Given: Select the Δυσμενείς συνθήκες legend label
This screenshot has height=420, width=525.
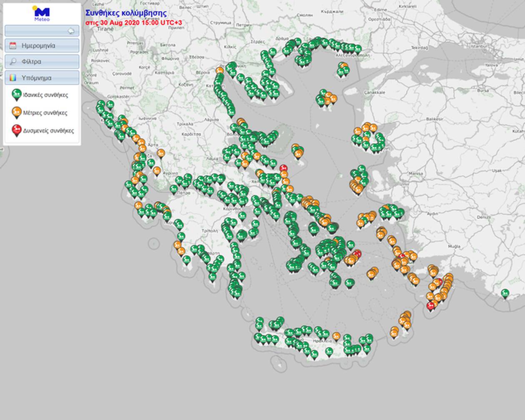Looking at the screenshot, I should pos(48,130).
